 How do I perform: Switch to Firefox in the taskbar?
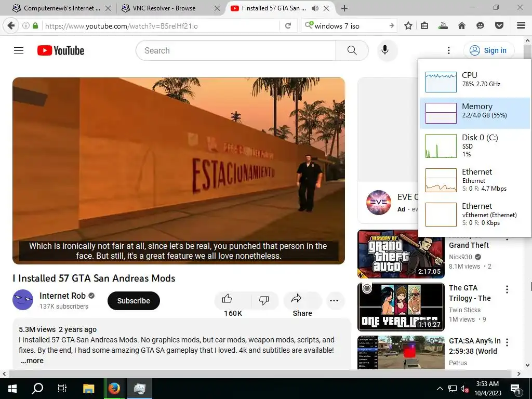(114, 389)
